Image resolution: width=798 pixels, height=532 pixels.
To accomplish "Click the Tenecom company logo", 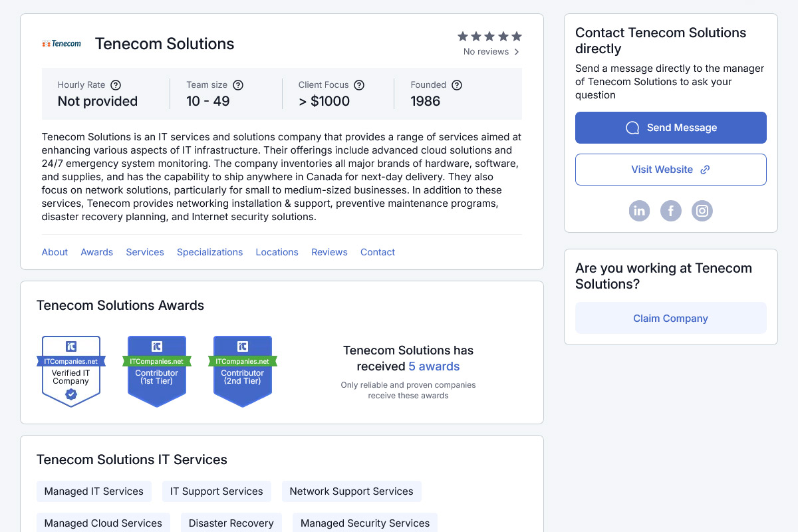I will [62, 44].
